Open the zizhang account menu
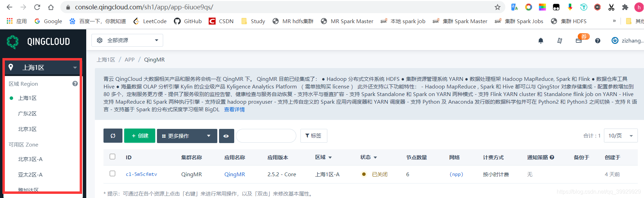Image resolution: width=644 pixels, height=198 pixels. point(627,40)
